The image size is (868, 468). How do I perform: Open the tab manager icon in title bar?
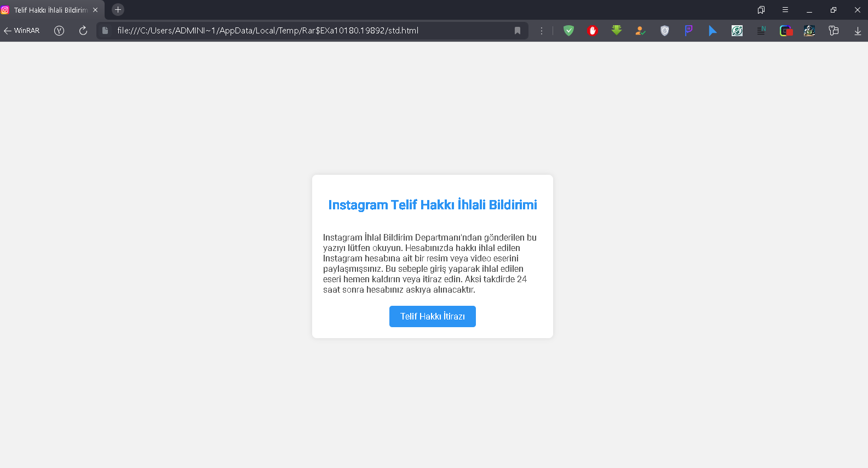[x=761, y=10]
